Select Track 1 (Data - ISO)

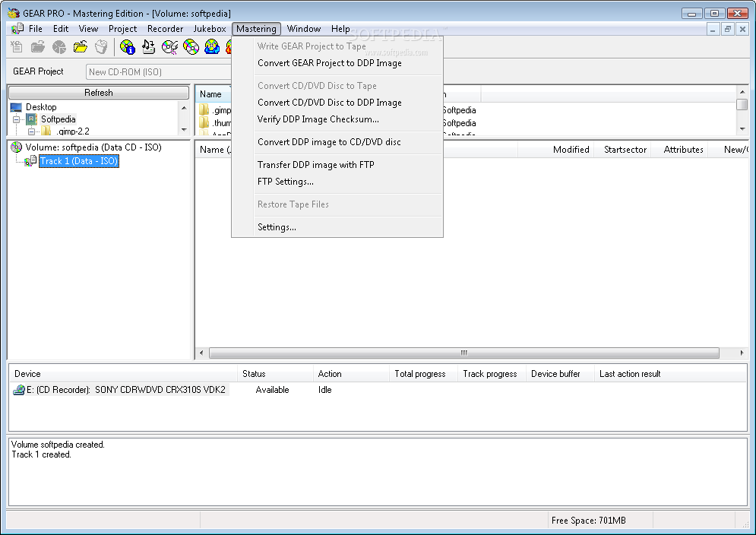(x=79, y=161)
